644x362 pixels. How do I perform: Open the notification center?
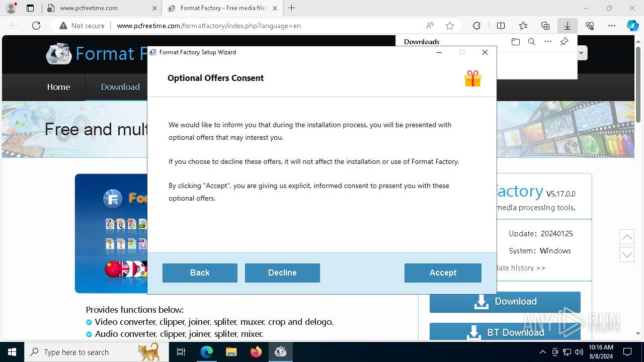click(x=627, y=352)
